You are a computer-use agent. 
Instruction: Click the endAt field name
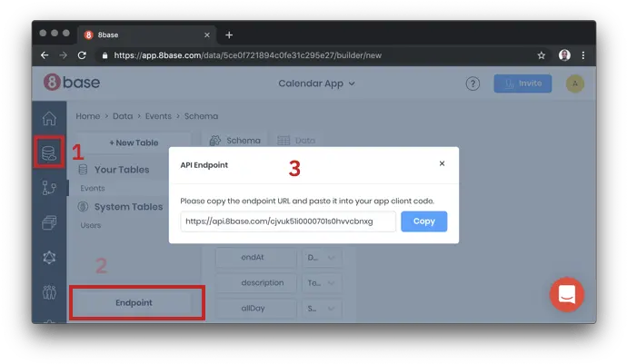click(x=256, y=258)
